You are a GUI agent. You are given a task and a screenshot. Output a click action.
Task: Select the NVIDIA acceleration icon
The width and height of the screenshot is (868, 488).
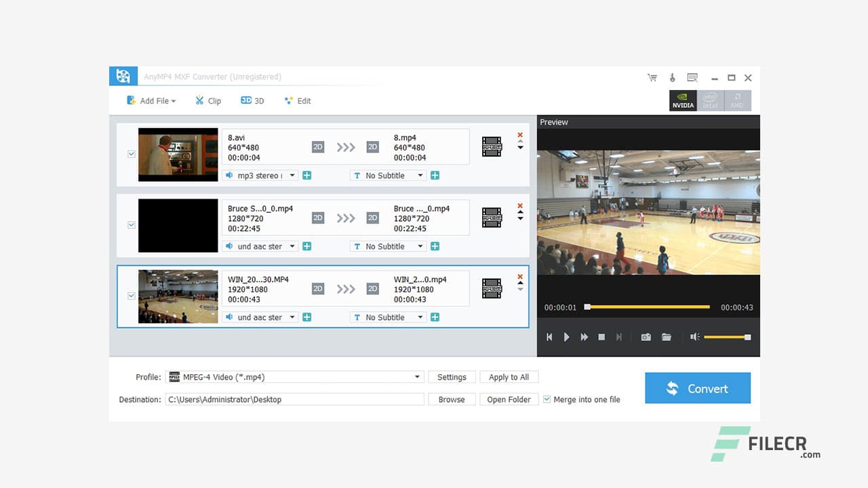coord(682,100)
